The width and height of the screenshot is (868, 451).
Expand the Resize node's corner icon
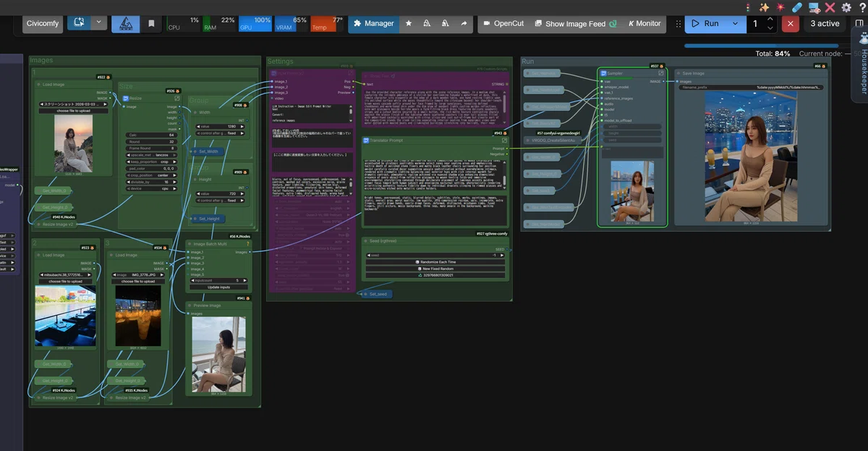177,98
